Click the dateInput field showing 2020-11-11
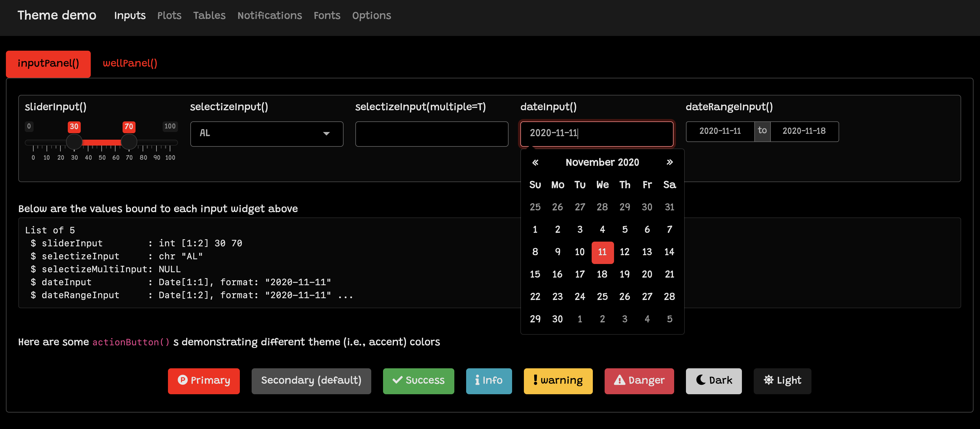This screenshot has height=429, width=980. (x=597, y=134)
